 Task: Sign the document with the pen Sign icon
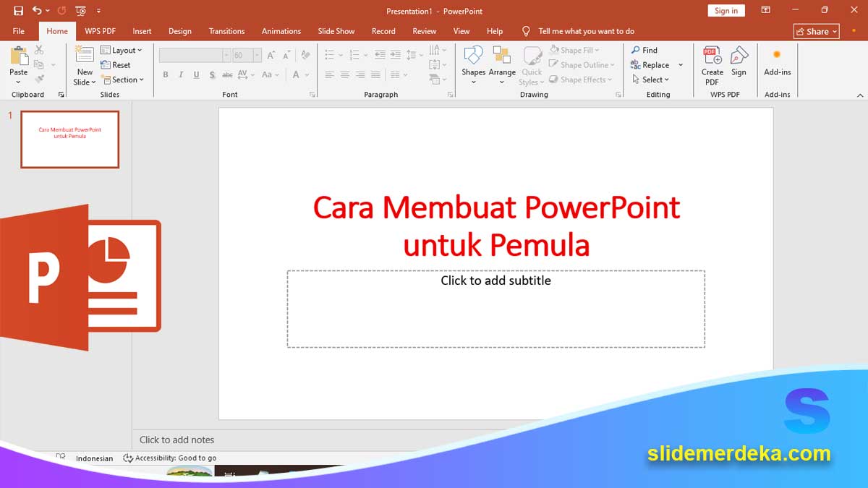(x=739, y=61)
